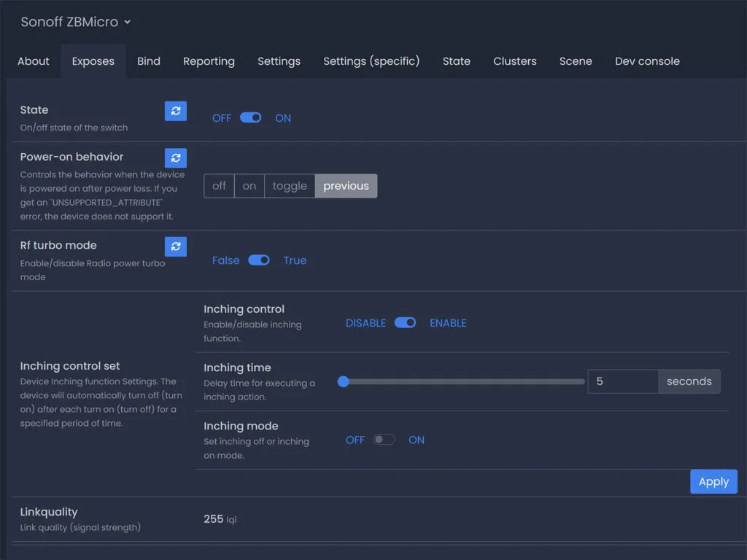Viewport: 747px width, 560px height.
Task: Click the 'Linkquality' heading
Action: point(49,512)
